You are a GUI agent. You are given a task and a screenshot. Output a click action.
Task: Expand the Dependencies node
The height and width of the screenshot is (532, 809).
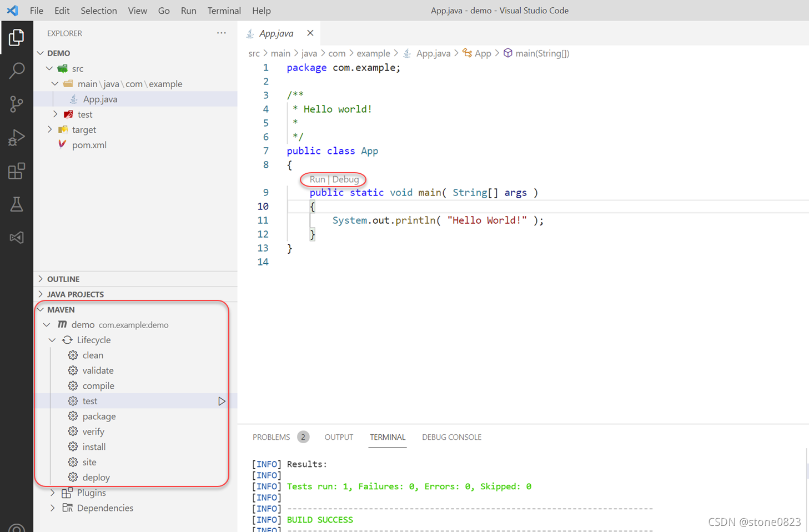click(x=52, y=508)
